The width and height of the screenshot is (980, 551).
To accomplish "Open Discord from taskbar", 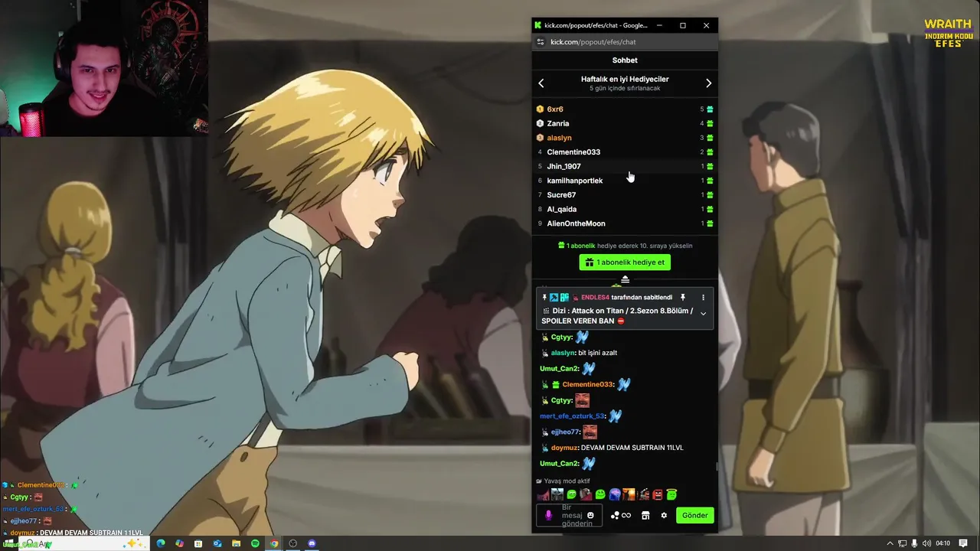I will pos(312,543).
